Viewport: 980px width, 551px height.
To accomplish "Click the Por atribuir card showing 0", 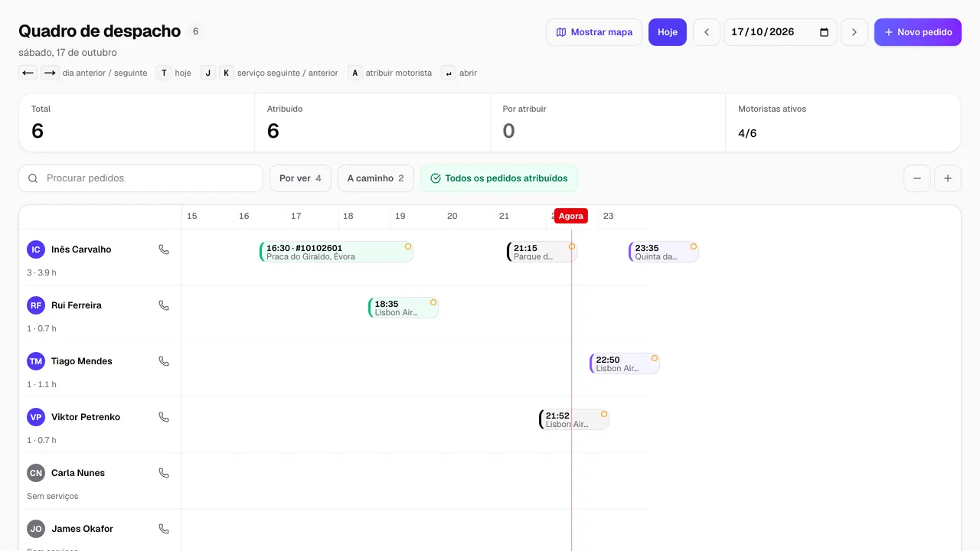I will [608, 122].
